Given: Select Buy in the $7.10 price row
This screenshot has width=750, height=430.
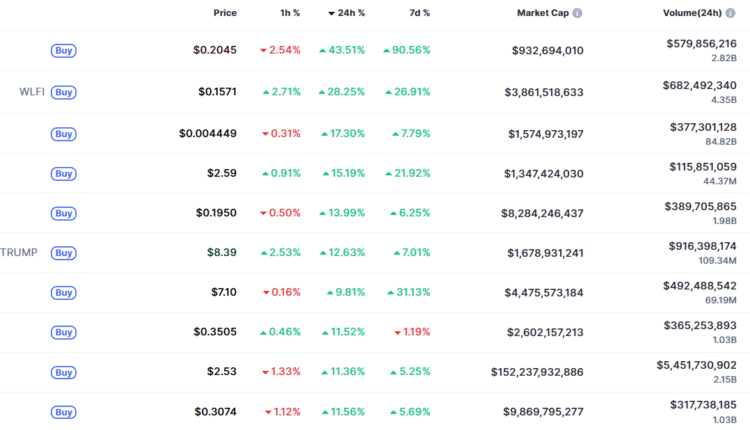Looking at the screenshot, I should coord(64,293).
